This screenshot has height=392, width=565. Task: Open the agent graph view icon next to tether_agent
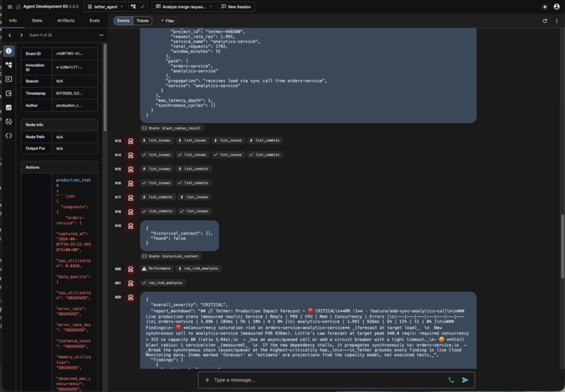click(133, 6)
